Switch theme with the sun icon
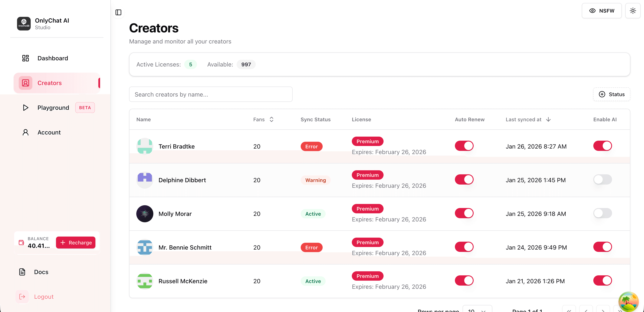644x312 pixels. tap(633, 10)
